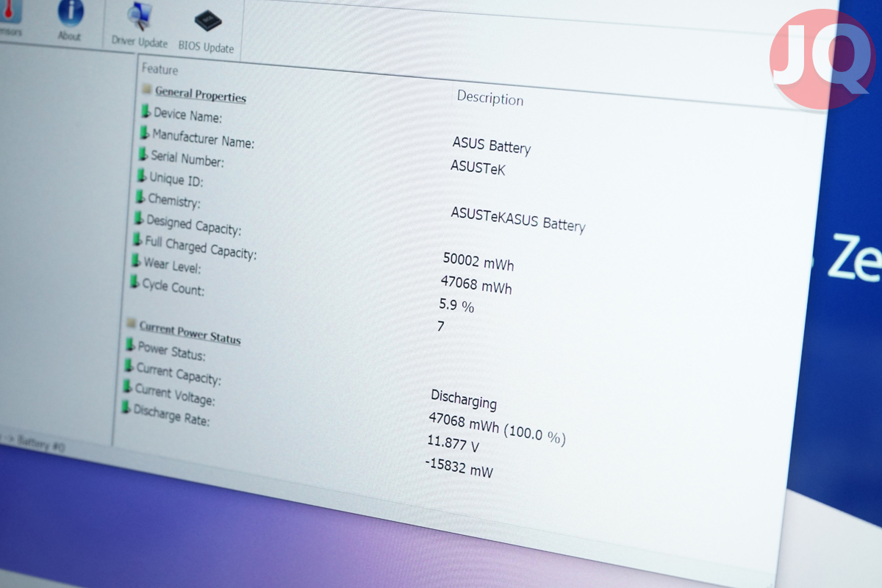The height and width of the screenshot is (588, 882).
Task: Click the 'Designed Capacity:' label
Action: coord(193,225)
